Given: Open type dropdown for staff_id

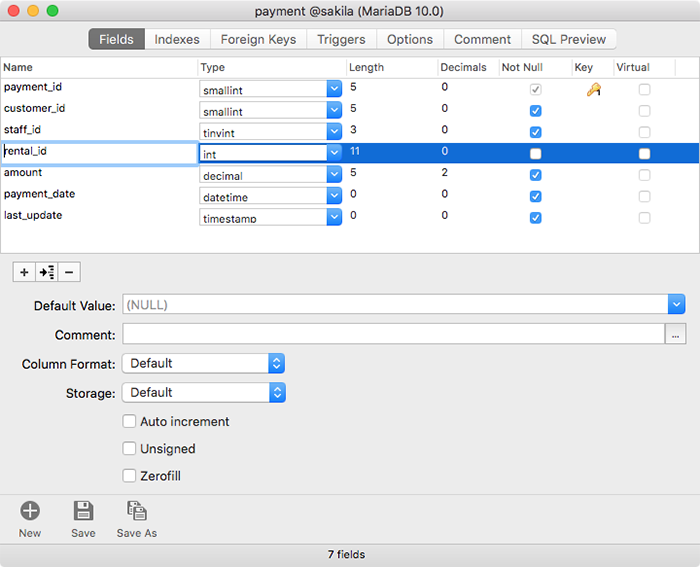Looking at the screenshot, I should 334,132.
